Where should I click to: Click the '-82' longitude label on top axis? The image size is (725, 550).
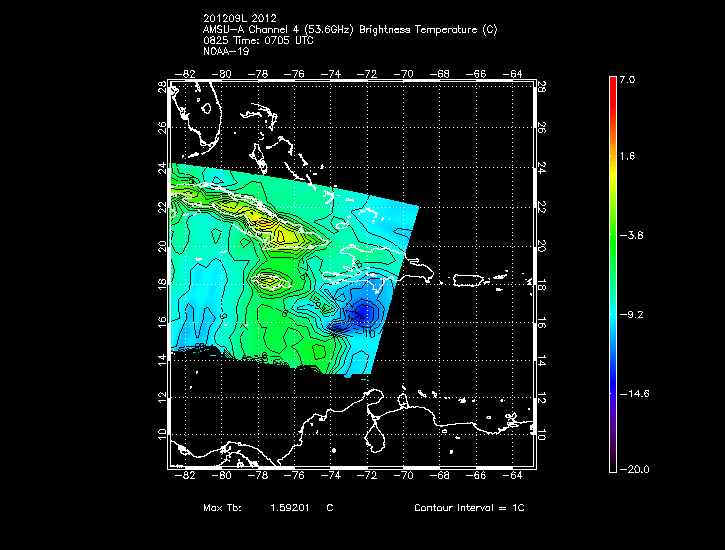[185, 74]
